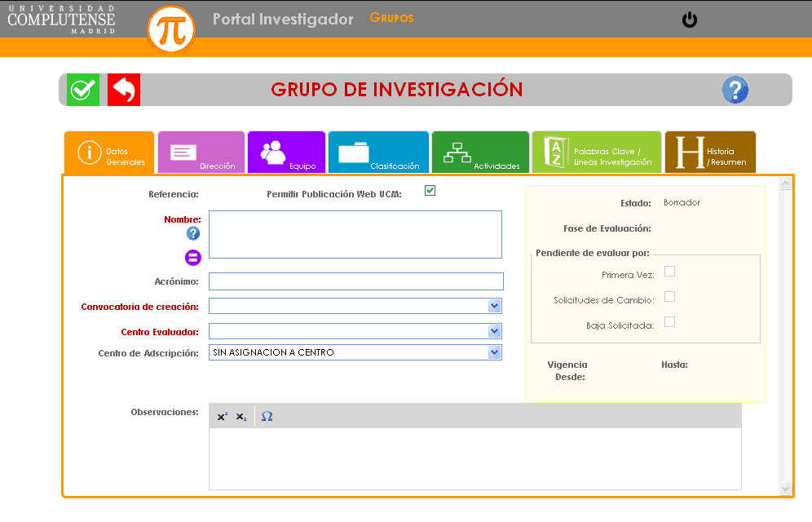Uncheck Permitir Publicación Web UCM checkbox
812x522 pixels.
[x=430, y=191]
